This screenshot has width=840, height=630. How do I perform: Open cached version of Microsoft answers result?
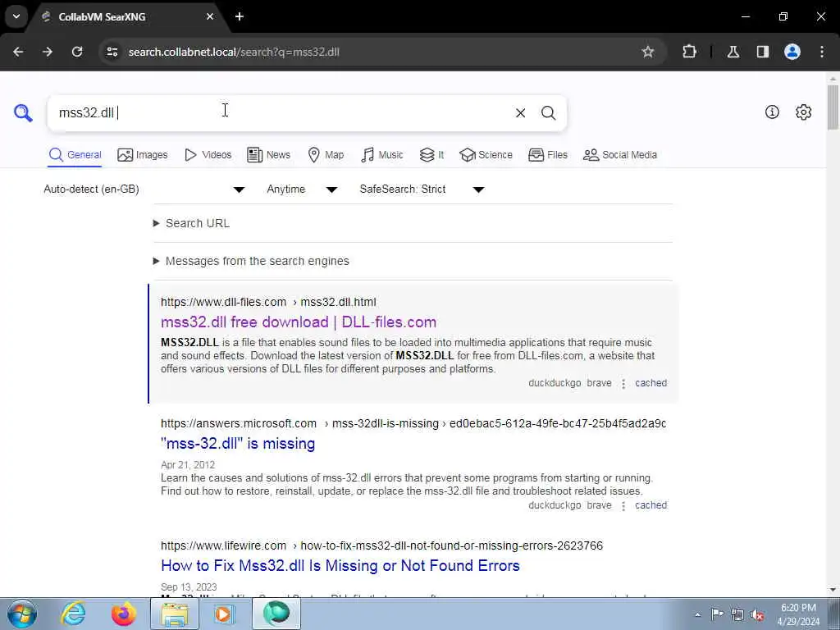tap(651, 505)
